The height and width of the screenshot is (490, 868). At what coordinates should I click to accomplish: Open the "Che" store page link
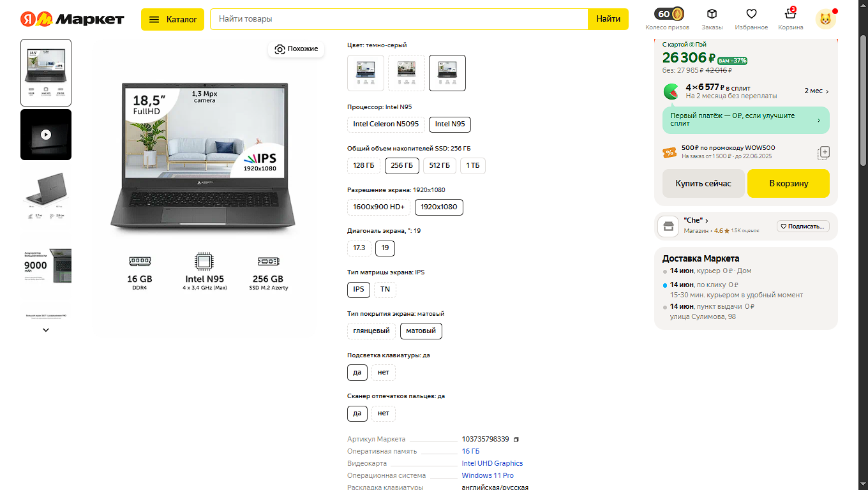(x=696, y=221)
